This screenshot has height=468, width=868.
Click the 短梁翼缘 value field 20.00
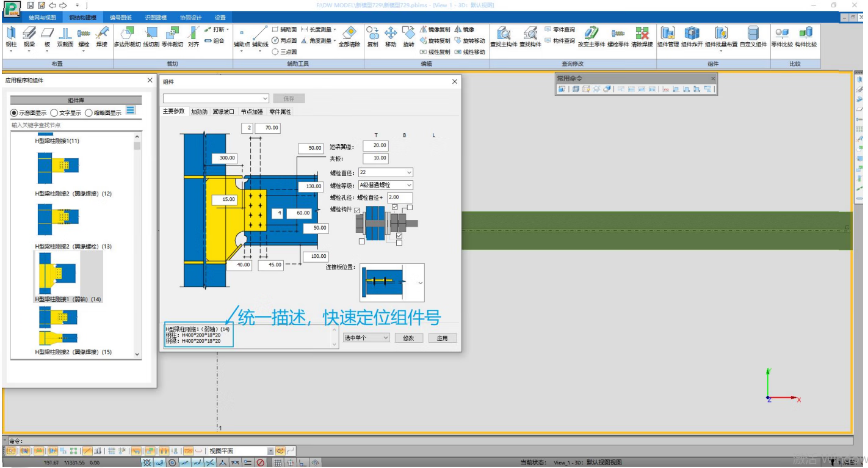click(375, 145)
